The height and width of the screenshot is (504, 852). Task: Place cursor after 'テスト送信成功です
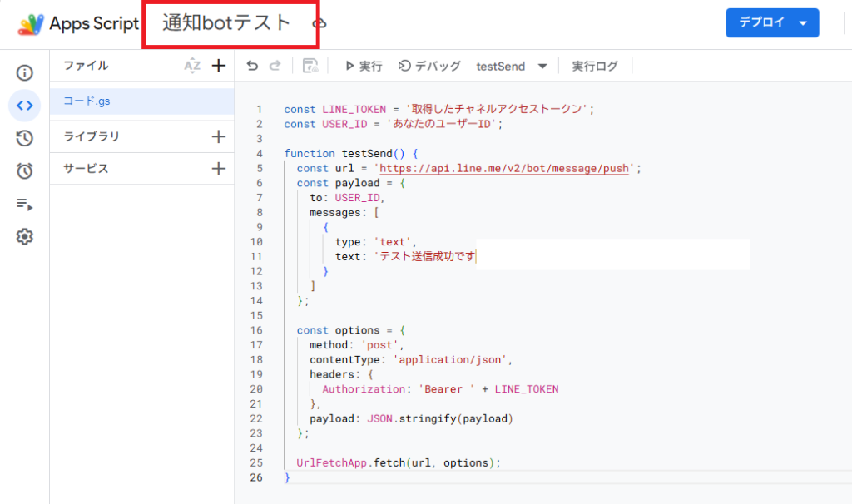(x=476, y=256)
